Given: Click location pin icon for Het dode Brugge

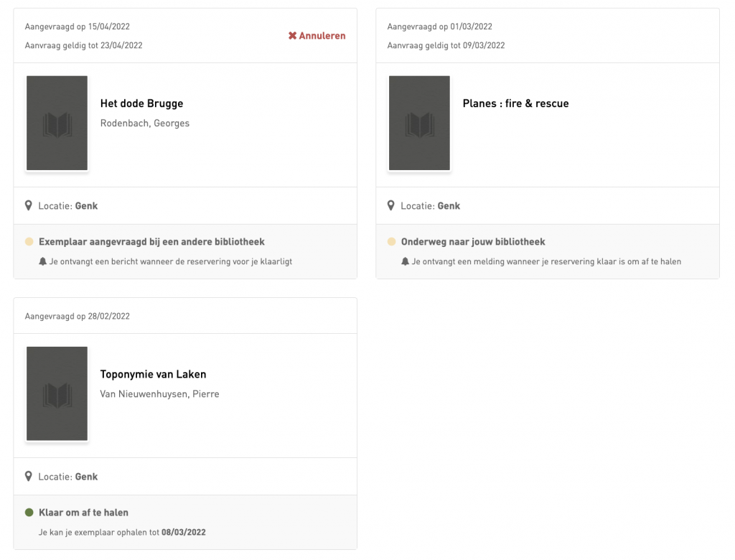Looking at the screenshot, I should [x=29, y=206].
